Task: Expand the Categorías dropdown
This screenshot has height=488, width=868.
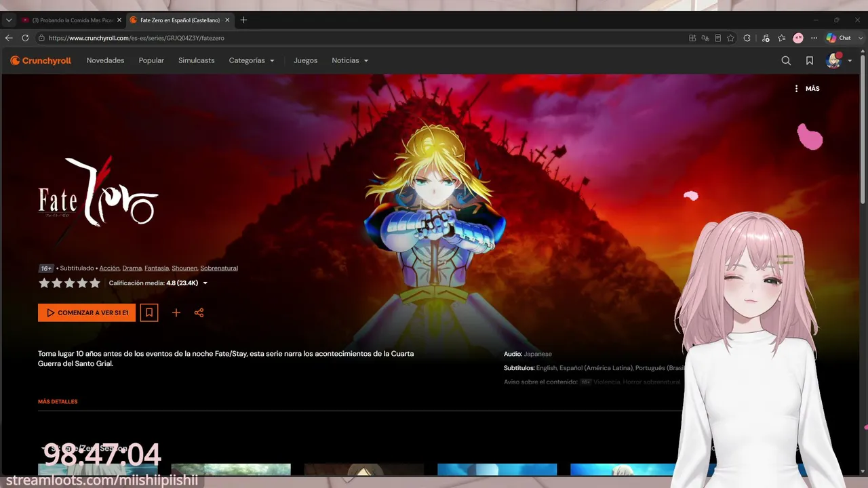Action: tap(252, 60)
